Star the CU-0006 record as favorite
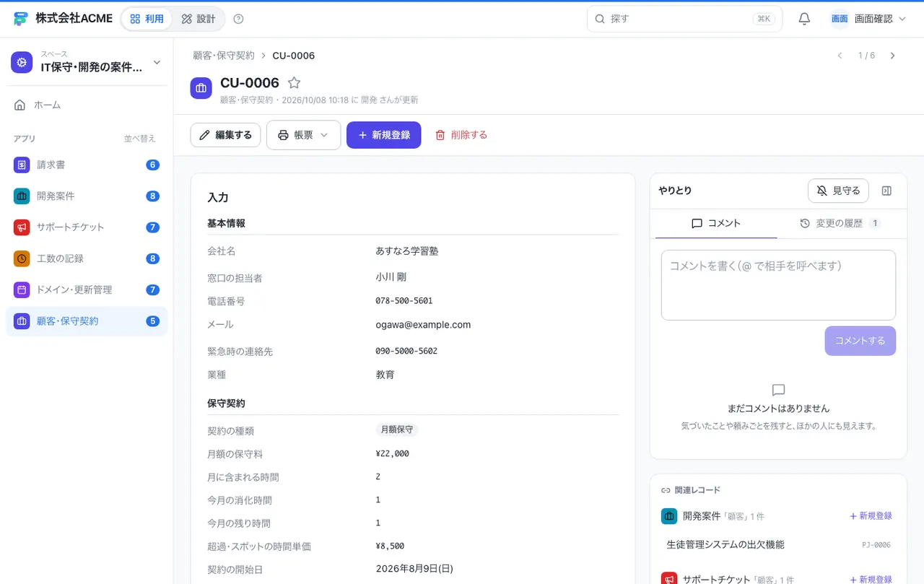Screen dimensions: 924x584 (x=294, y=83)
